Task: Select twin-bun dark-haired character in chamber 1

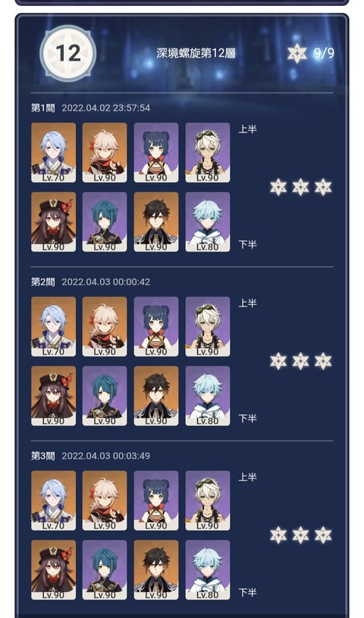Action: [x=156, y=152]
